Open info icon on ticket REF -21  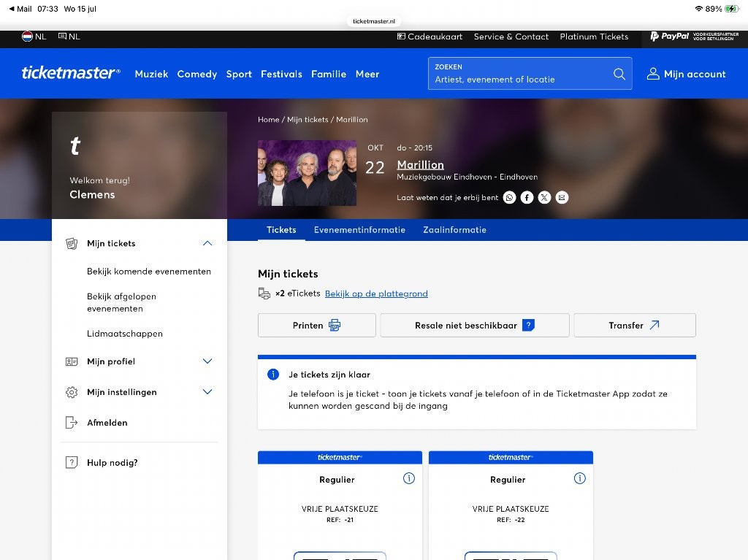tap(409, 478)
